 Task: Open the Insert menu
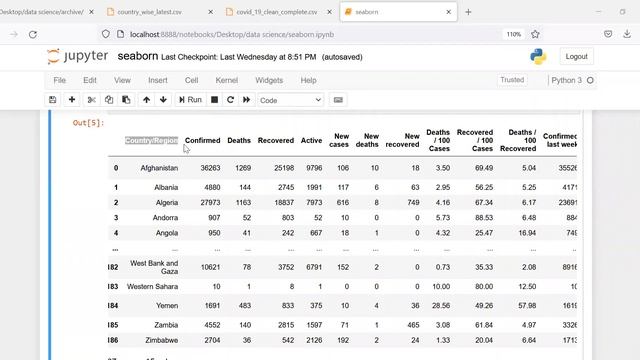(158, 80)
